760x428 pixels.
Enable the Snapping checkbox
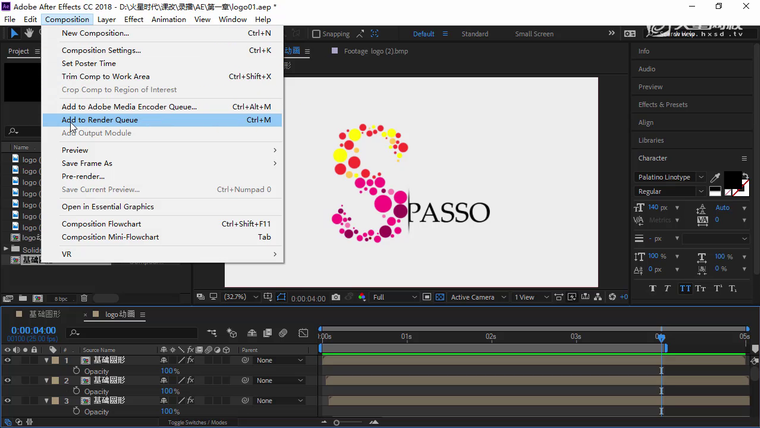click(317, 34)
